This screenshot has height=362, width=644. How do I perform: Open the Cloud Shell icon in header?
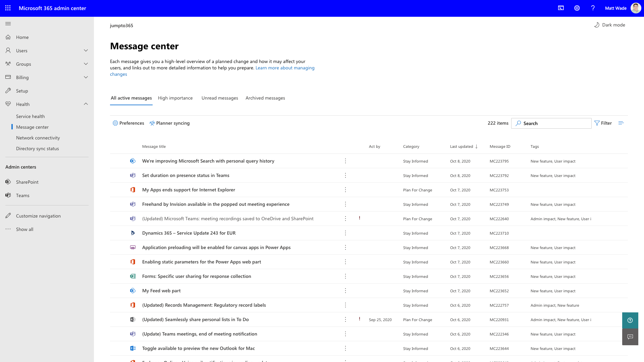tap(561, 8)
